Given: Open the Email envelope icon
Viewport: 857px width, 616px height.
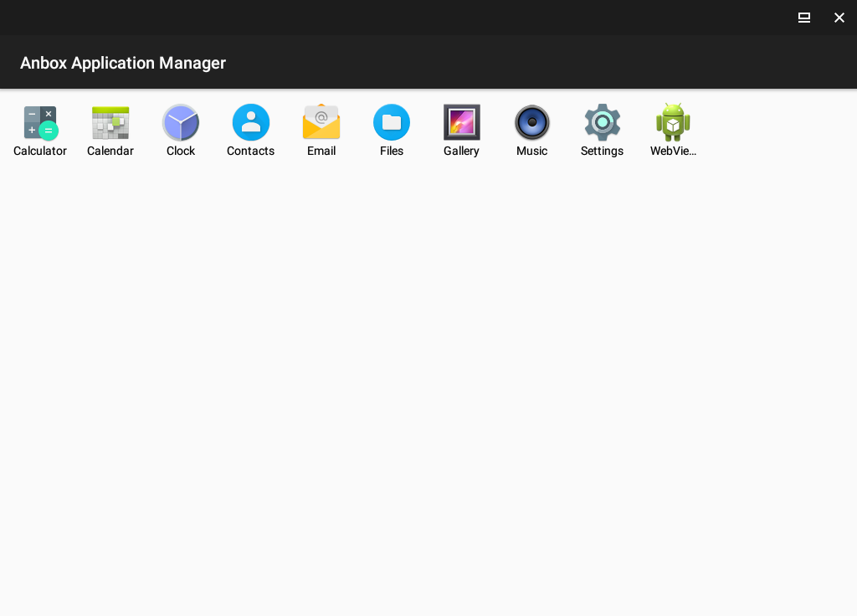Looking at the screenshot, I should click(x=321, y=121).
